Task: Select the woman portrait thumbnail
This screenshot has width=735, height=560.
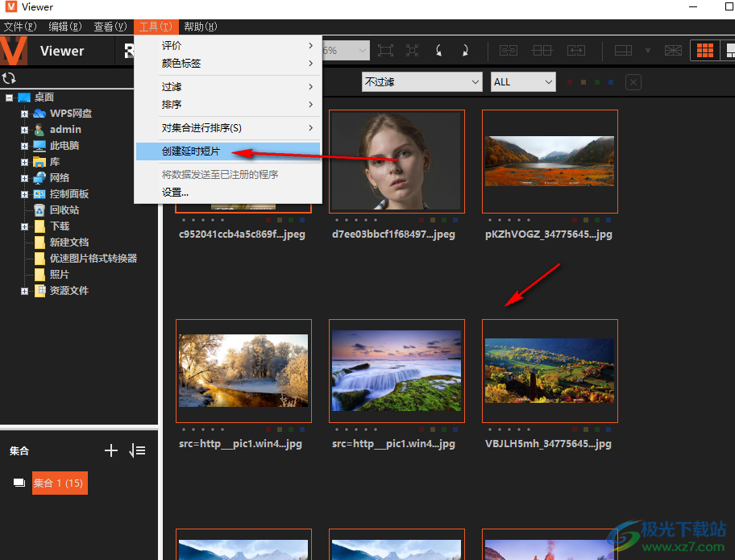Action: [397, 162]
